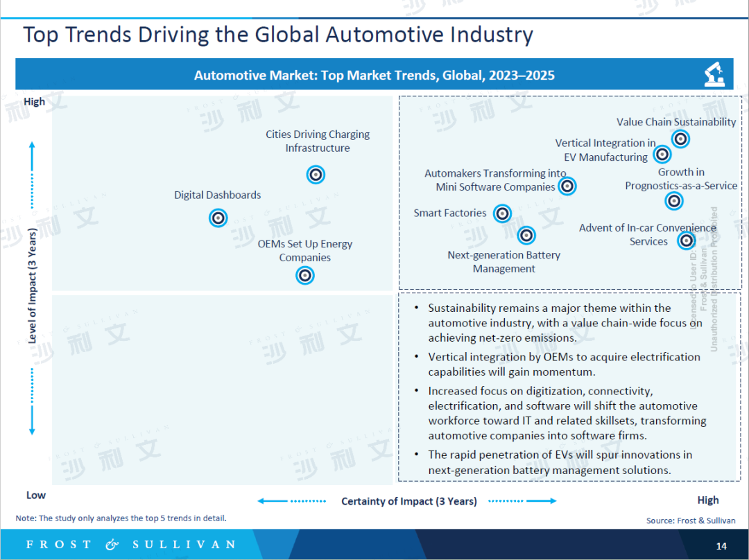
Task: Click the slide title 'Top Trends Driving the Global Automotive Industry'
Action: pos(278,35)
